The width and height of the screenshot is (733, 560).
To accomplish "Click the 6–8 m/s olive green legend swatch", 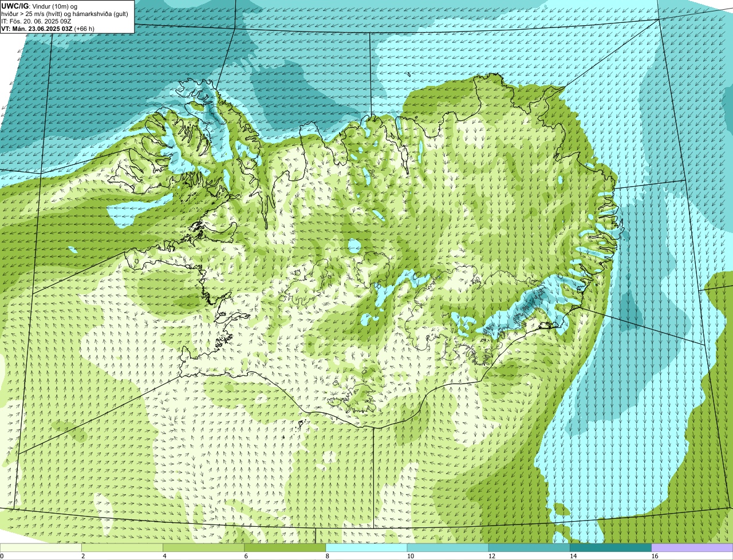I will pos(285,547).
